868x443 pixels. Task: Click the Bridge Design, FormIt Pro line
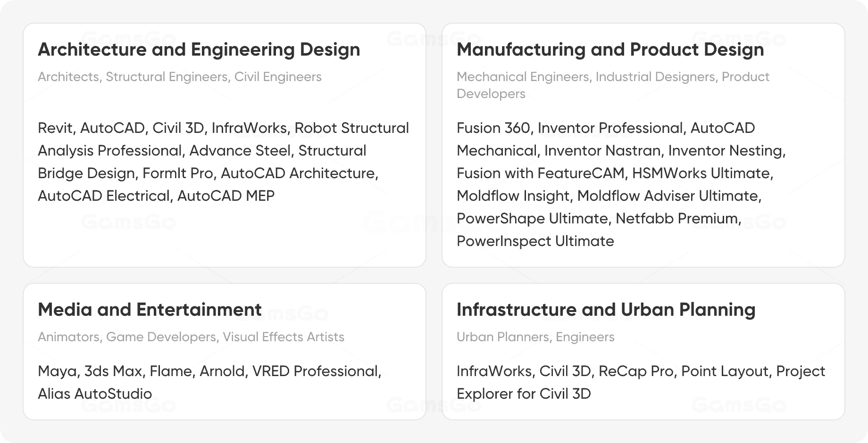pyautogui.click(x=208, y=173)
